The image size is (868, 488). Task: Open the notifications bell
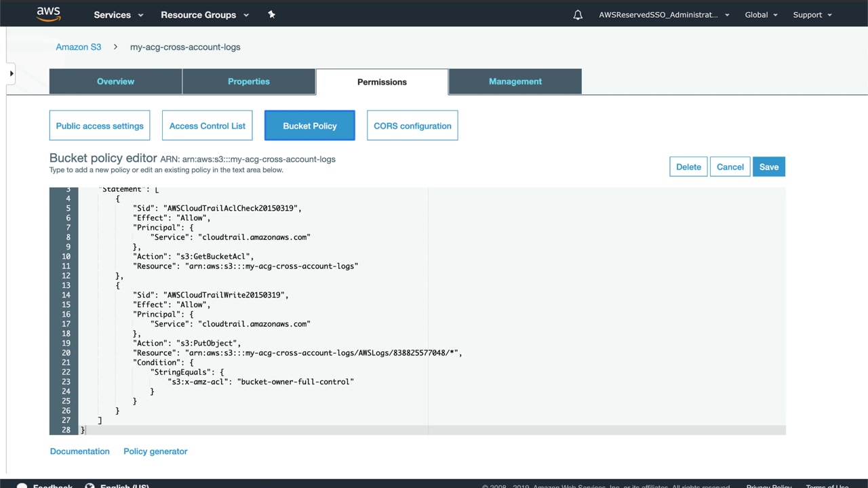578,14
